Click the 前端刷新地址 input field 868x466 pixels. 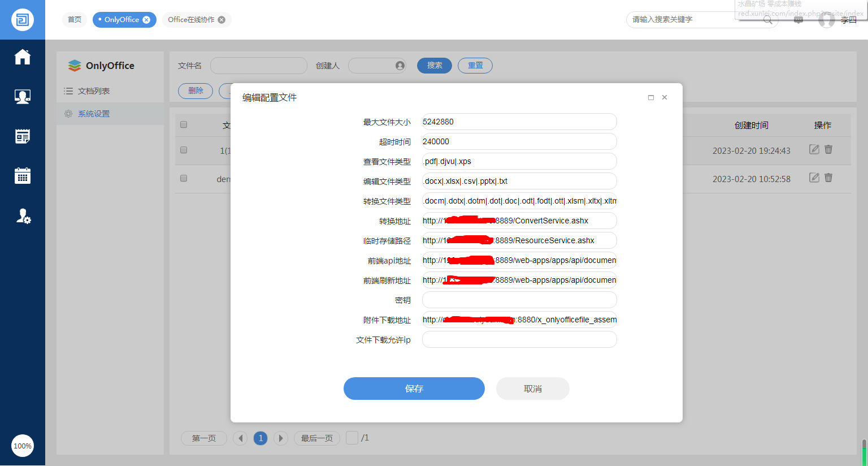click(519, 280)
